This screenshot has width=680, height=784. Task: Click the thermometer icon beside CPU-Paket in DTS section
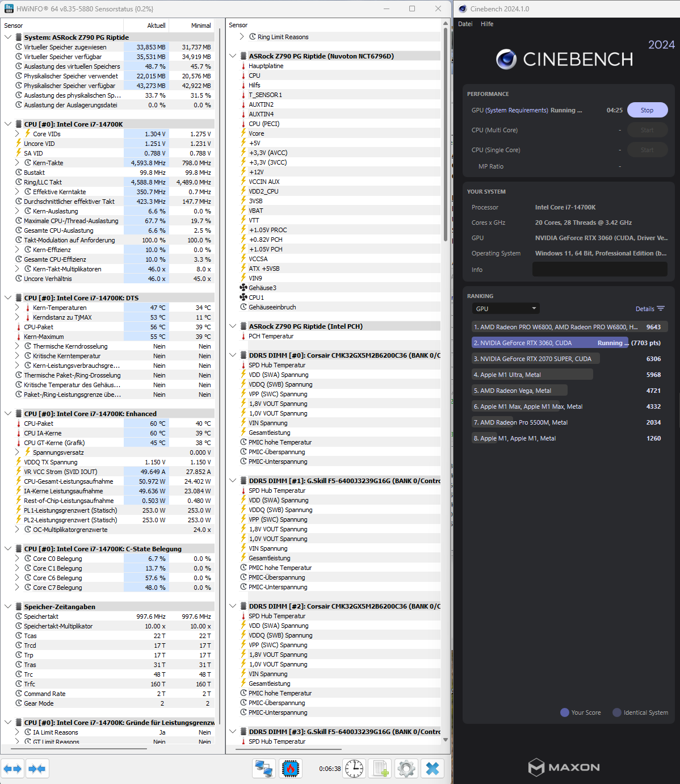point(19,327)
